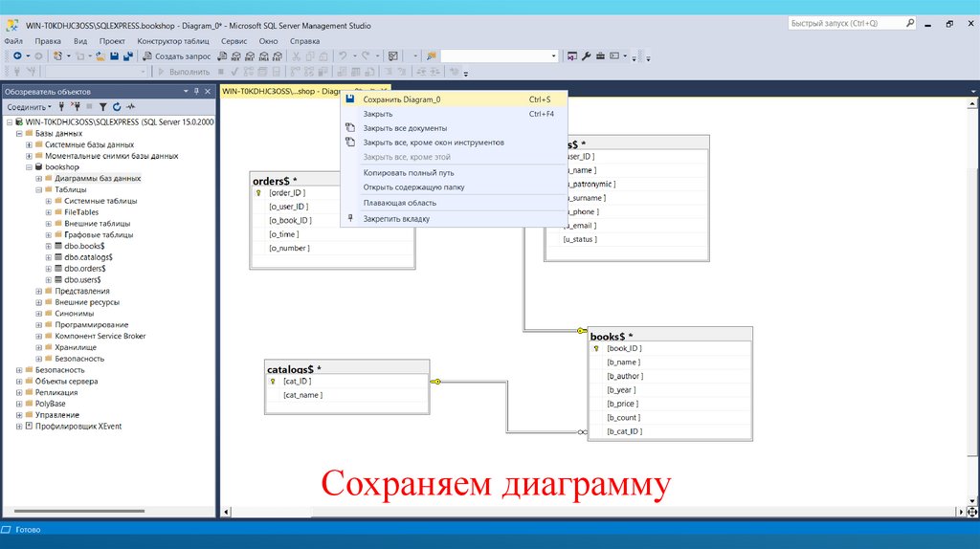Click the Filter funnel icon in Object Explorer
This screenshot has height=549, width=980.
(103, 107)
